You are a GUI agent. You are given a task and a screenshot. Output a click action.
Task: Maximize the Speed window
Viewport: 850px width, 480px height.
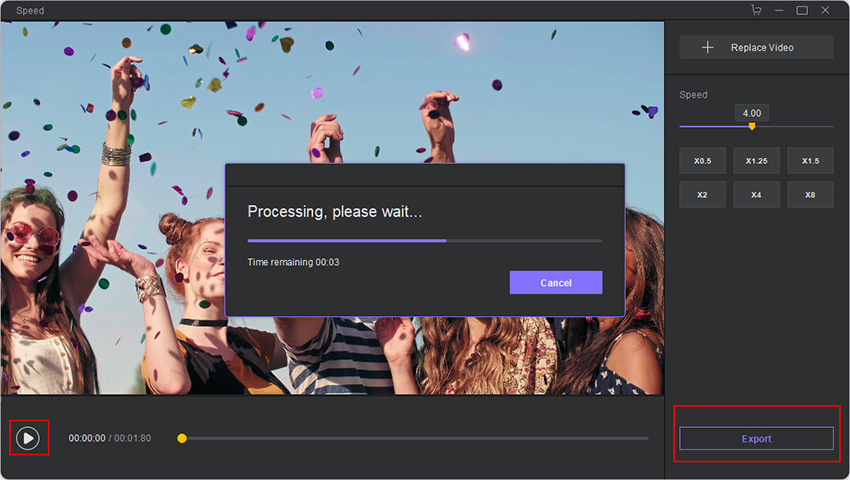click(x=802, y=10)
